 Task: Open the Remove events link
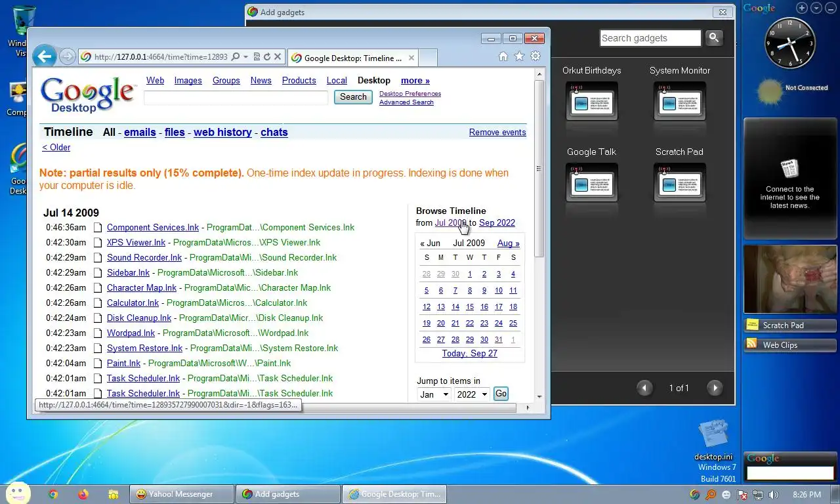point(497,132)
